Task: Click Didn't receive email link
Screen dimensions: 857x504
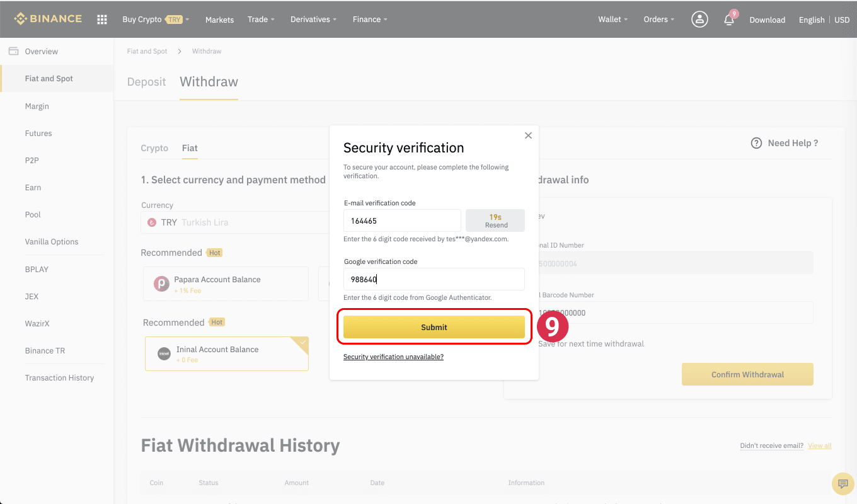Action: click(x=772, y=445)
